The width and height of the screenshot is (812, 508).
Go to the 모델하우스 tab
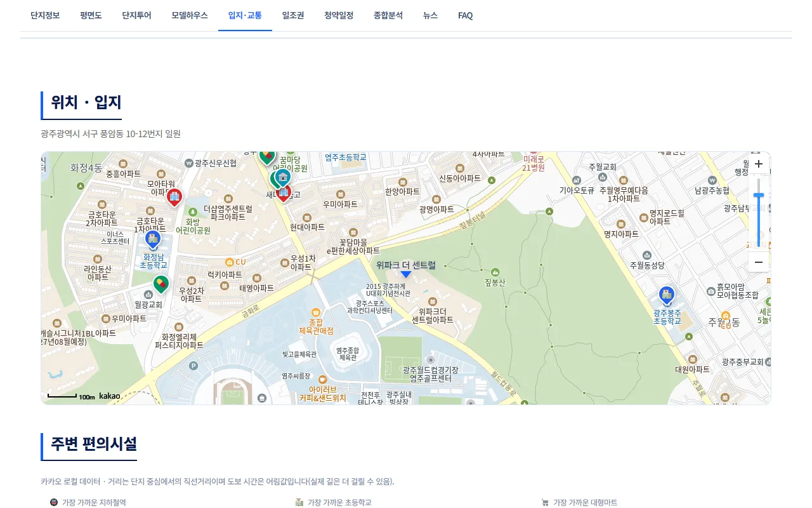(x=190, y=15)
